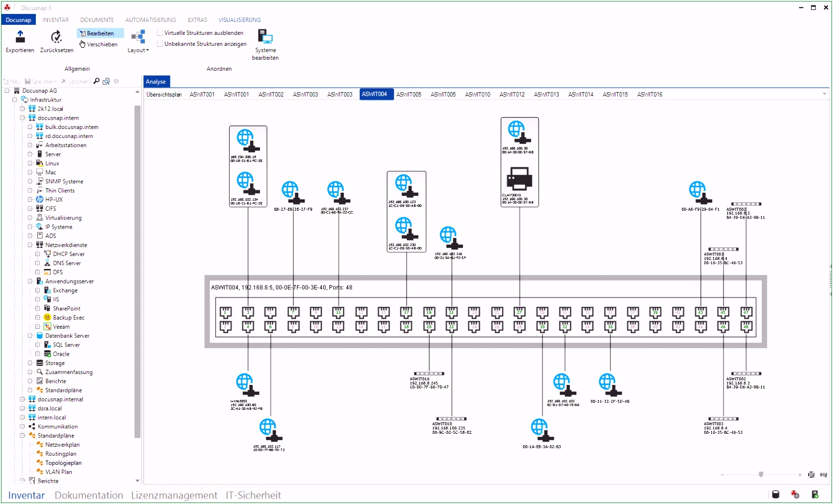Click the search magnifier in tree toolbar

click(97, 81)
